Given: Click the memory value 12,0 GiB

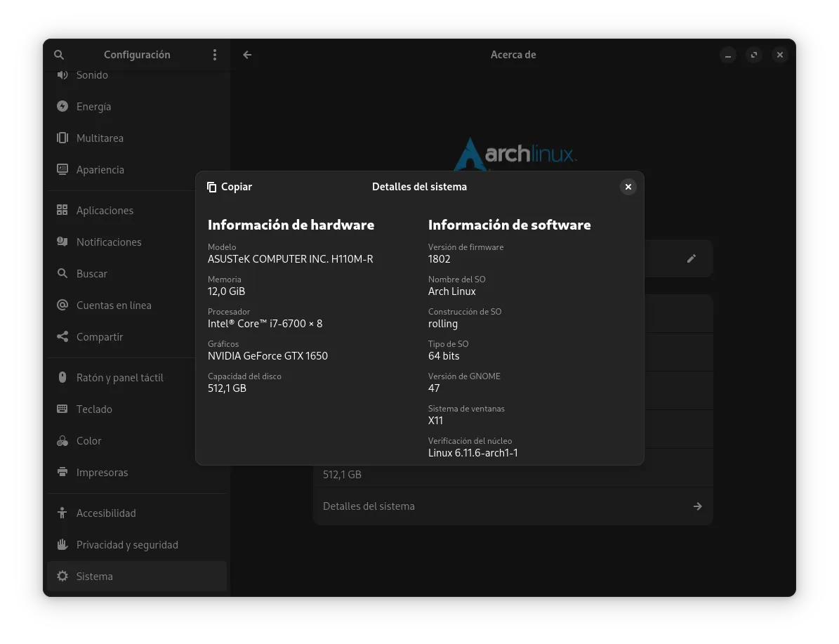Looking at the screenshot, I should click(226, 291).
